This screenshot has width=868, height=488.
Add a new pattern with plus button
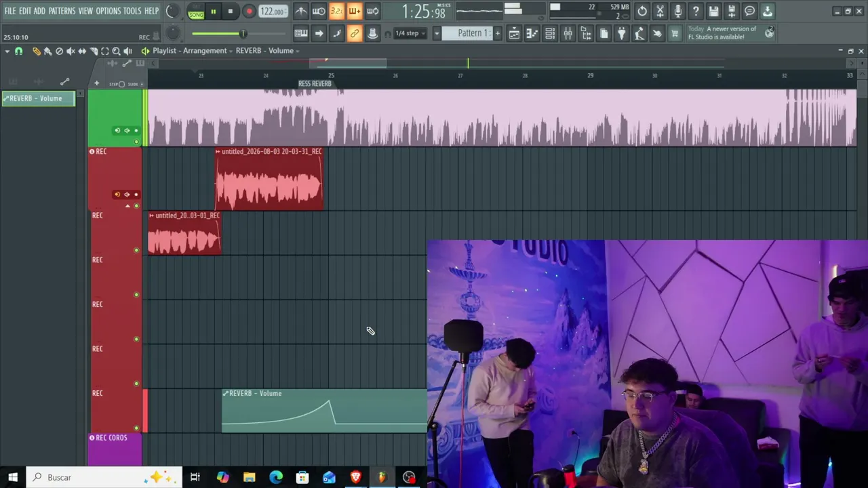click(x=497, y=33)
